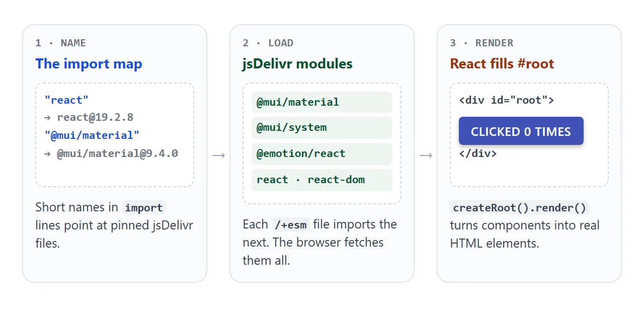Click the "1 · NAME" step label
The image size is (644, 309).
pos(60,43)
